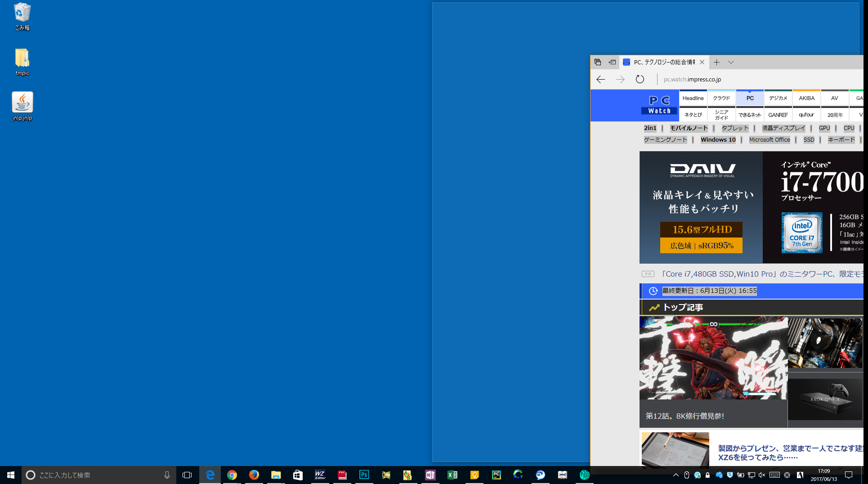Click the SSD link in the navigation

click(808, 140)
